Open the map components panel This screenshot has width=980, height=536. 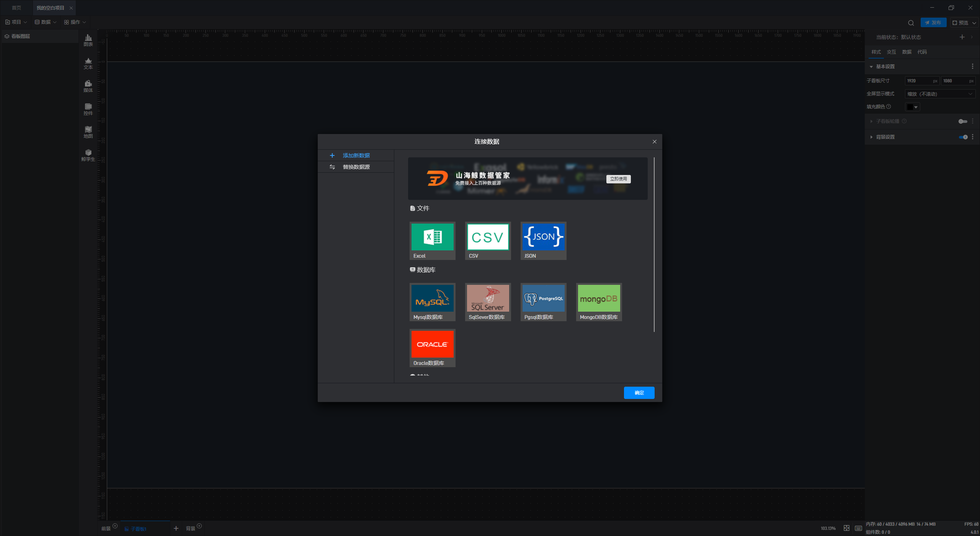tap(88, 132)
